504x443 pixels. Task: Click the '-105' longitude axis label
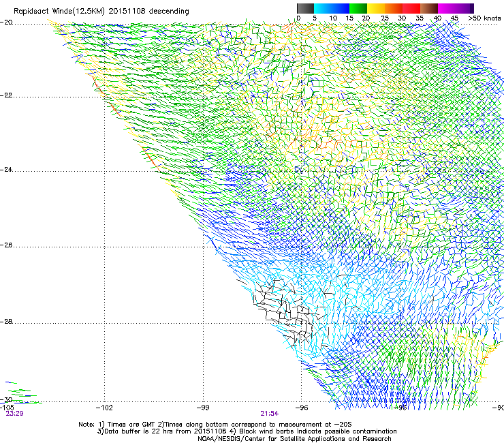click(x=7, y=408)
